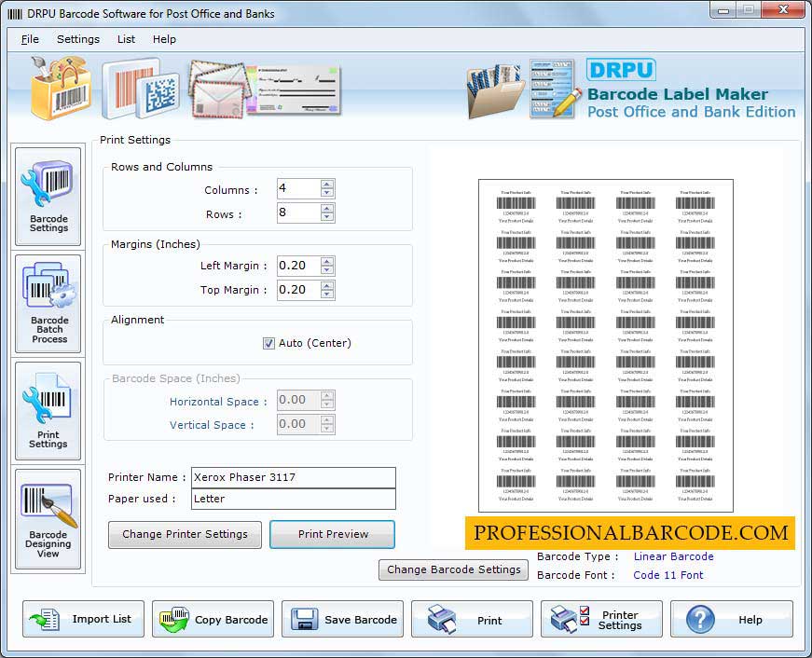Open the Barcode Designing View
This screenshot has height=658, width=812.
click(x=48, y=519)
